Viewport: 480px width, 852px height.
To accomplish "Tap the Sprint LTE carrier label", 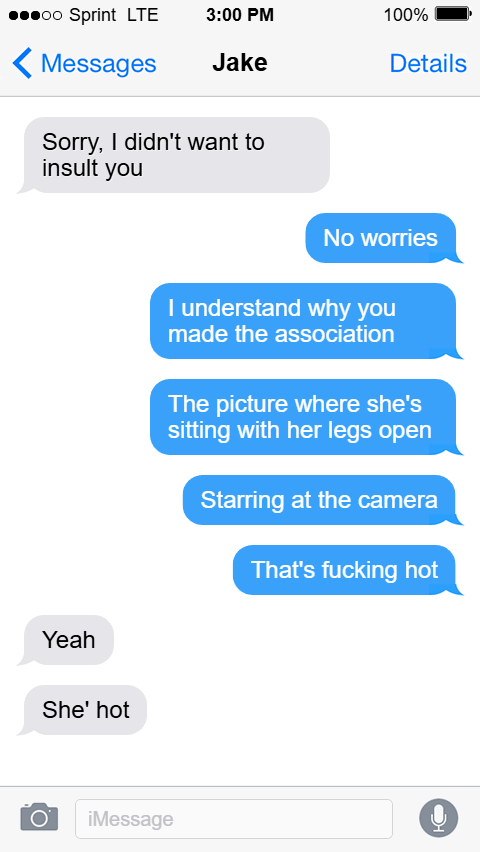I will (x=114, y=15).
